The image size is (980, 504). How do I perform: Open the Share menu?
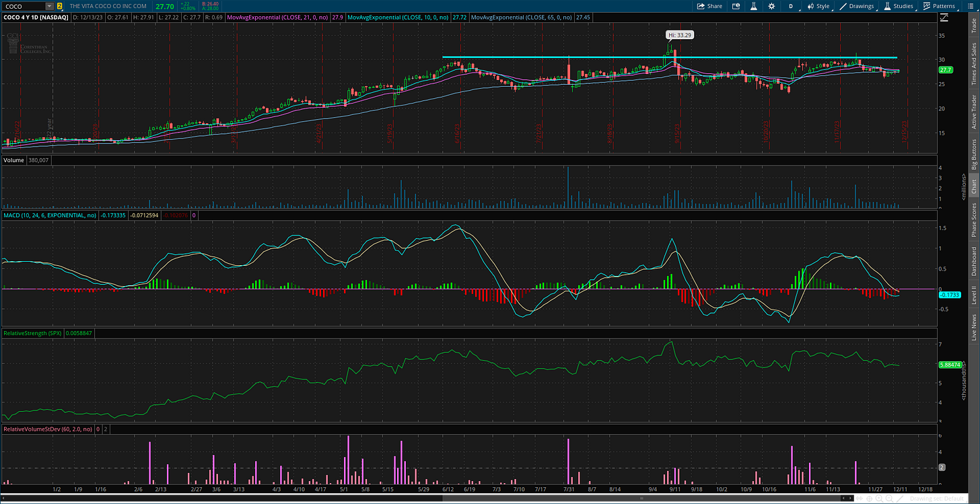[709, 6]
